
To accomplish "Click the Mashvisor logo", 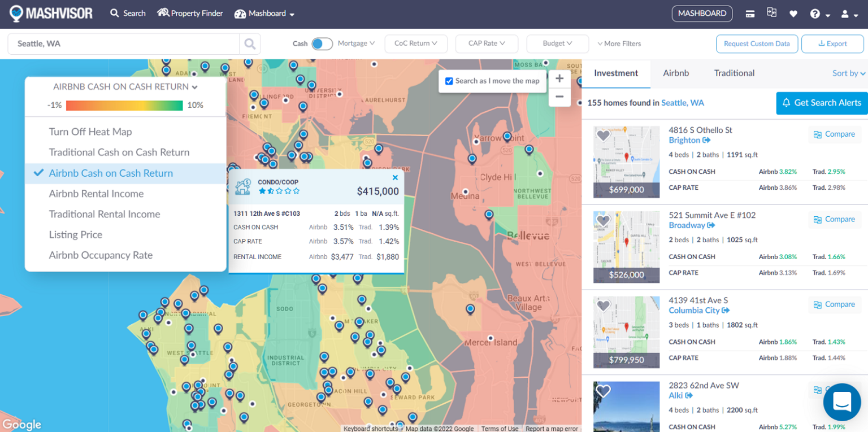I will point(51,13).
